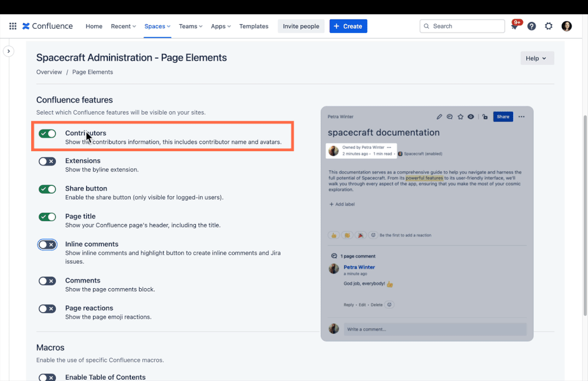Open the comments icon on the preview toolbar
The width and height of the screenshot is (588, 381).
[450, 116]
